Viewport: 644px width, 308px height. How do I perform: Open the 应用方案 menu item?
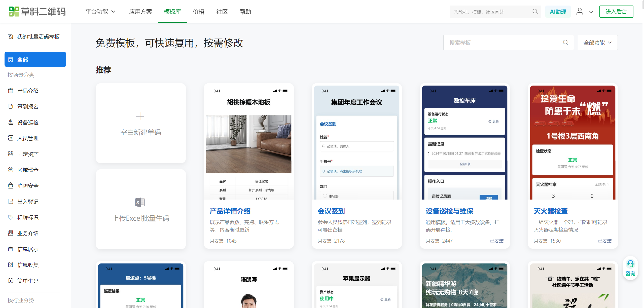click(140, 12)
